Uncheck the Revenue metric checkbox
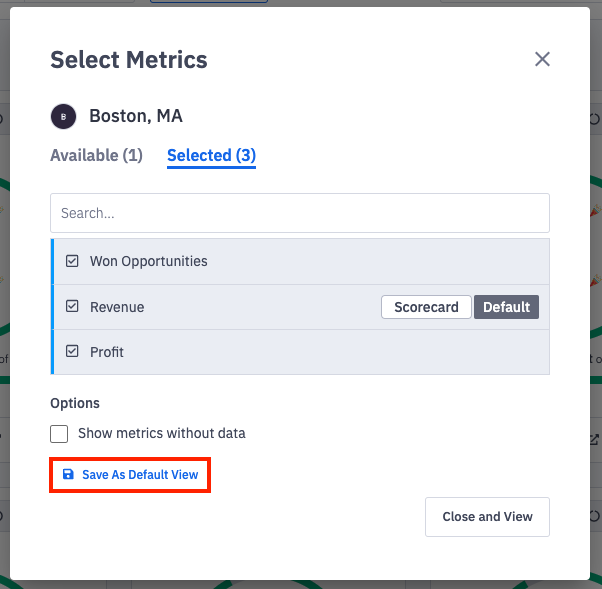The width and height of the screenshot is (602, 589). tap(72, 307)
